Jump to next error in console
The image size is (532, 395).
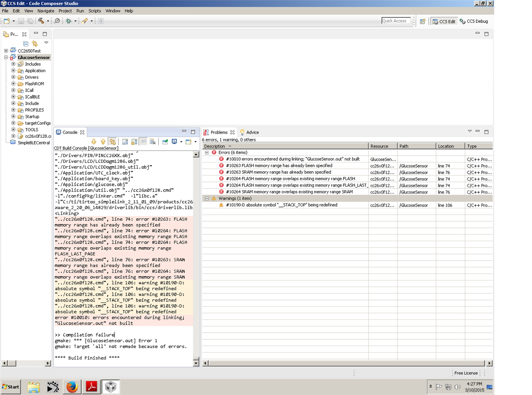[x=93, y=142]
